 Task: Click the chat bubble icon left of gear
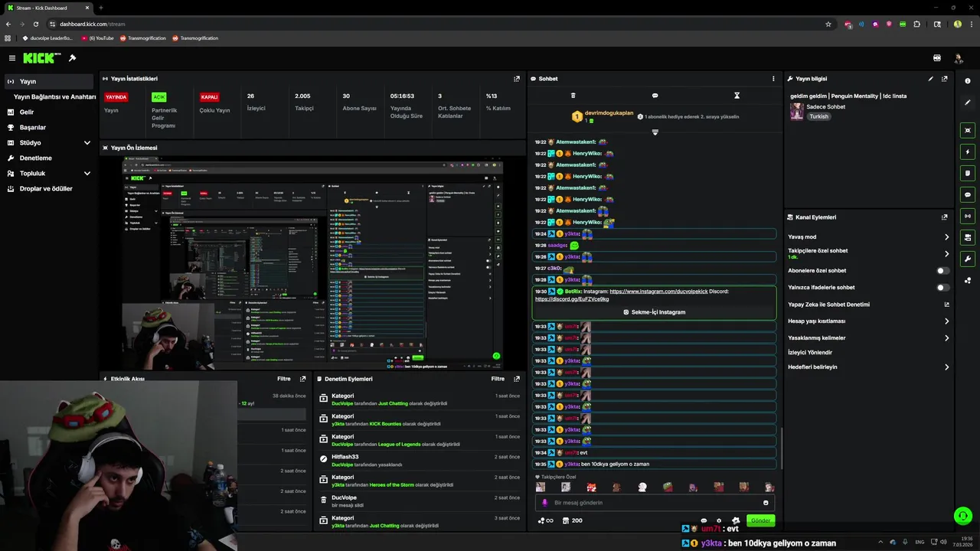(x=704, y=520)
